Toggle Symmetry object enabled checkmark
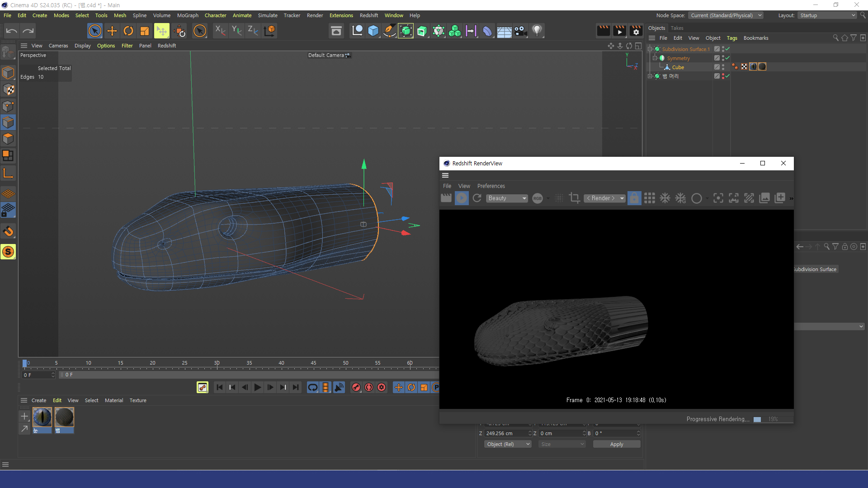 pos(727,58)
